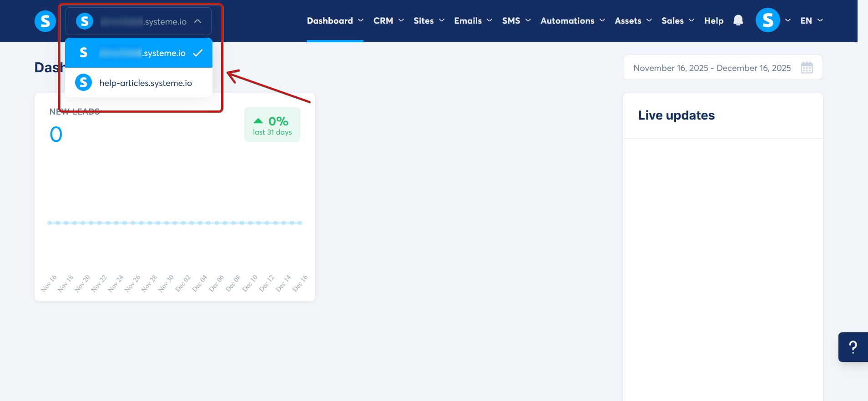Click the 0% last 31 days badge

click(x=272, y=125)
